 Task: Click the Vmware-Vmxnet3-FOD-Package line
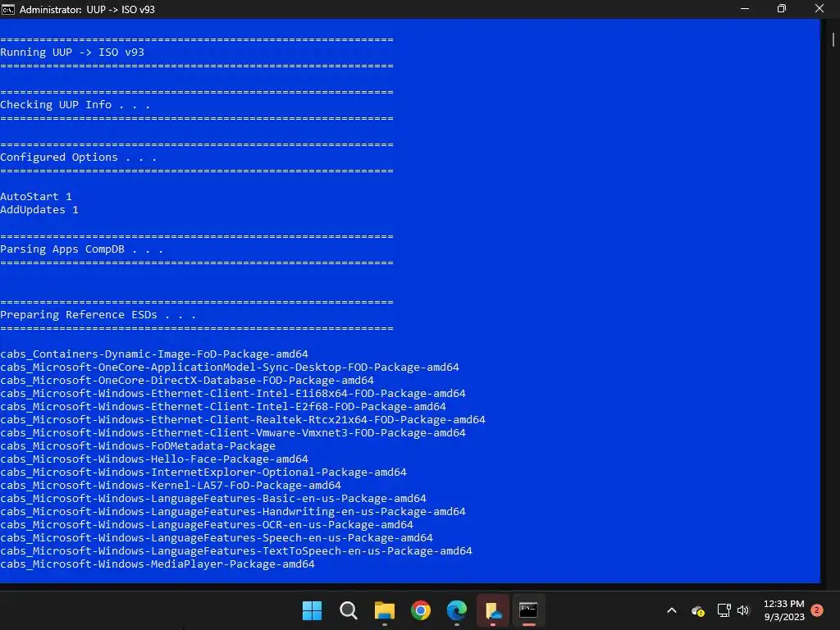pyautogui.click(x=233, y=433)
